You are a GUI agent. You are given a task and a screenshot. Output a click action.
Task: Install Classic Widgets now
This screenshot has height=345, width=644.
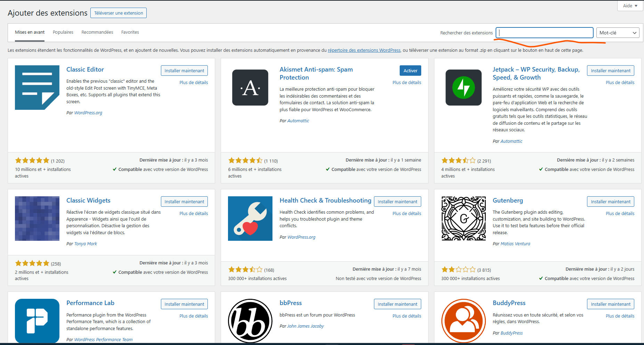pyautogui.click(x=184, y=202)
